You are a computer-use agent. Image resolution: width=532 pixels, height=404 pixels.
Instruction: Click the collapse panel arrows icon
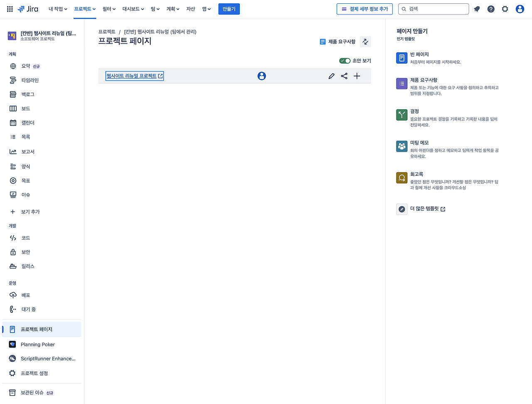pos(365,42)
